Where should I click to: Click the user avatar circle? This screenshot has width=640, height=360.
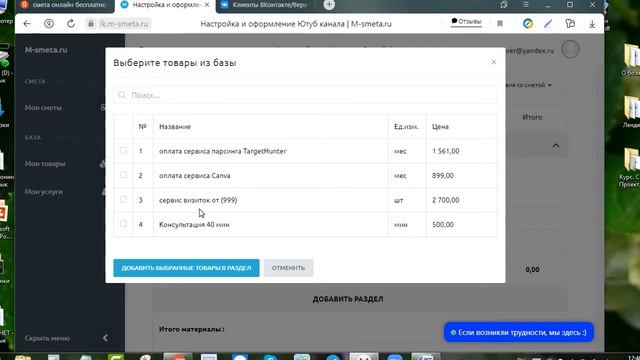point(570,49)
